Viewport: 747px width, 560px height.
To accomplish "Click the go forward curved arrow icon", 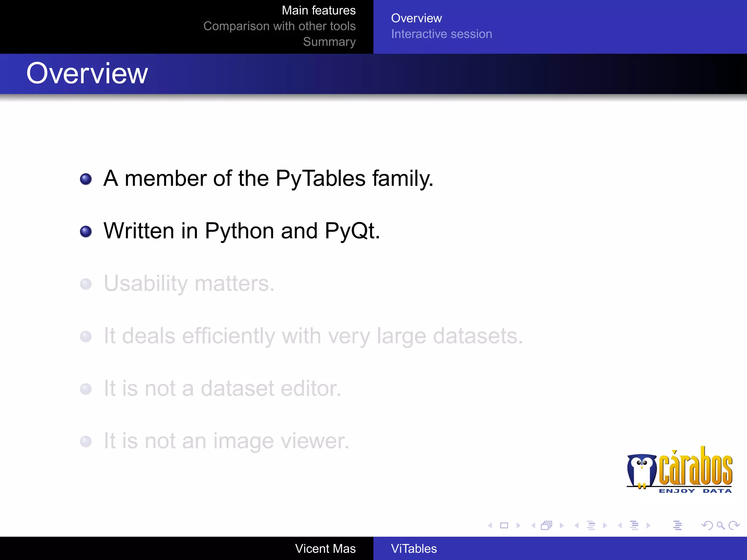I will point(734,525).
